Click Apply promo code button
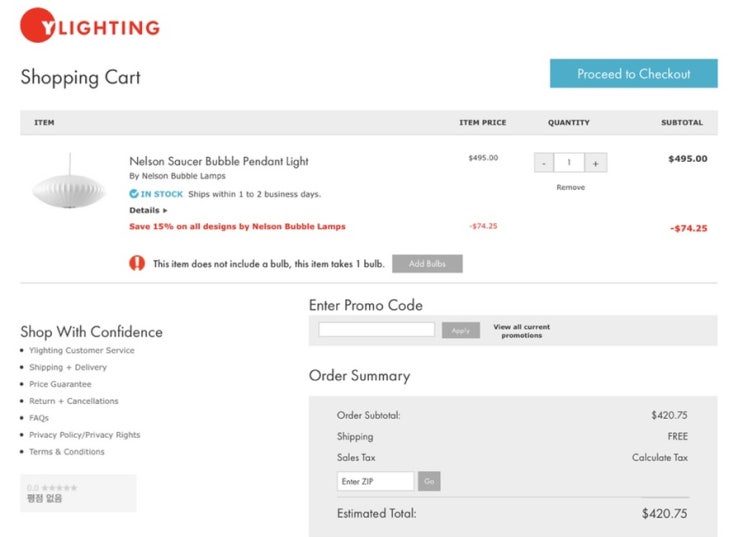The width and height of the screenshot is (743, 537). click(460, 330)
